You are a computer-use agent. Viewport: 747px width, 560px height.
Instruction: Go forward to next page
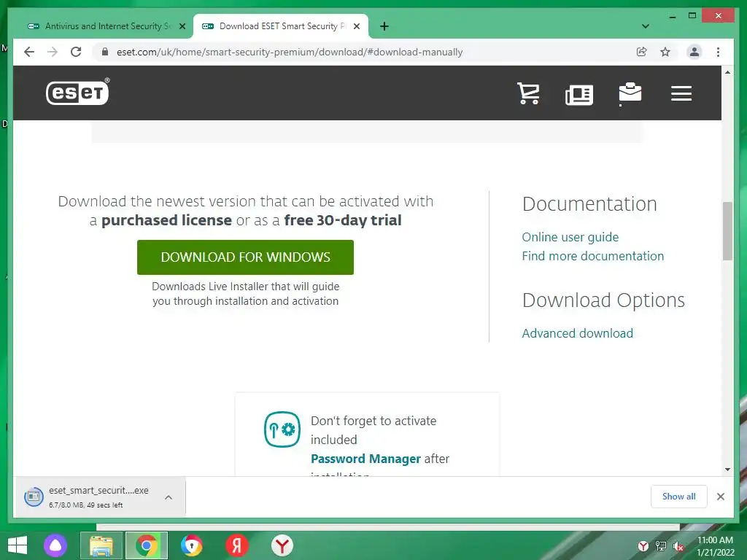point(53,52)
